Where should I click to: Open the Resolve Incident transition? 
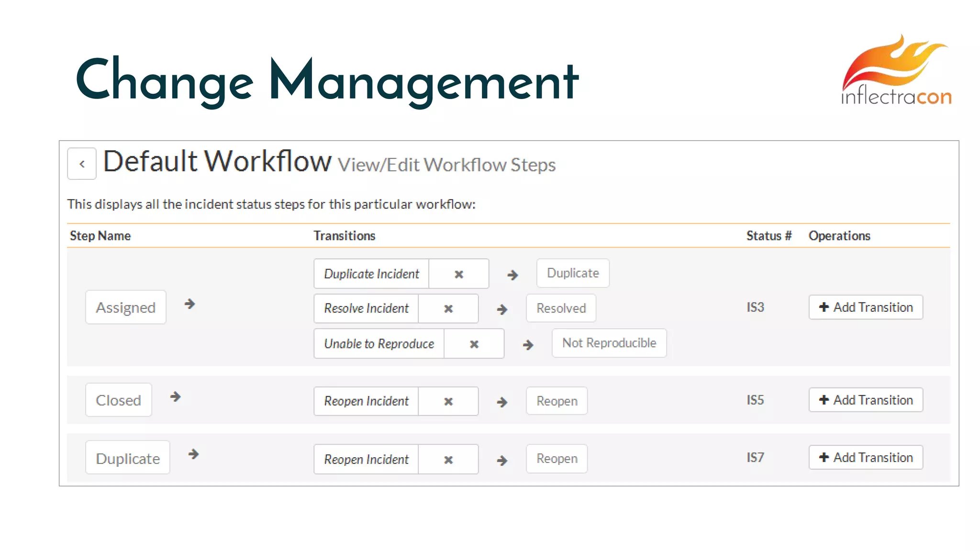[x=366, y=309]
